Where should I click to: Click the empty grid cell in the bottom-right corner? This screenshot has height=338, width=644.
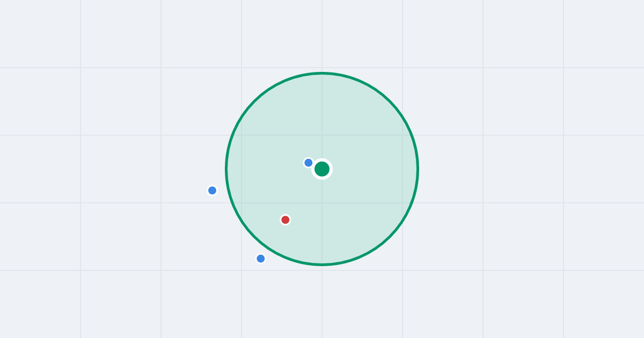(x=604, y=304)
